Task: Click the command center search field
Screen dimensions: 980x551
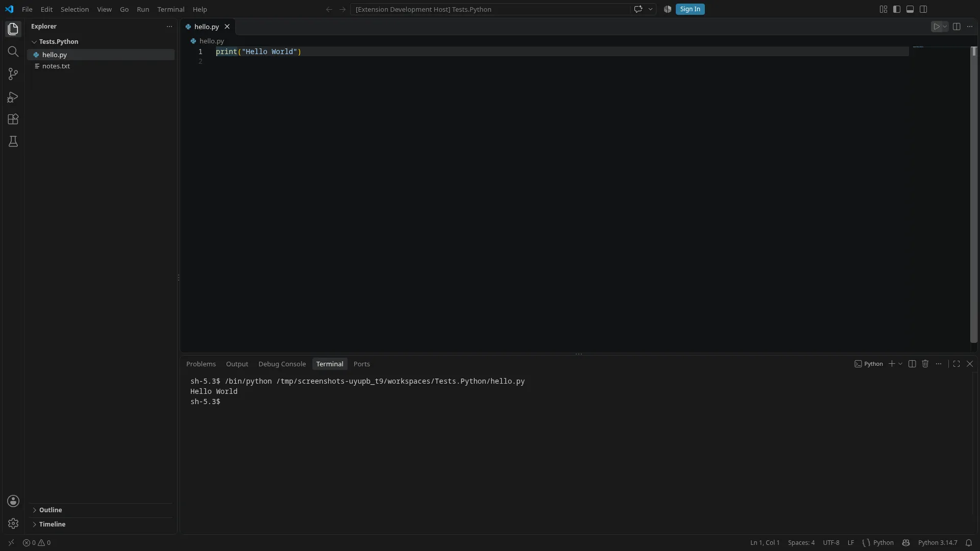Action: tap(490, 9)
